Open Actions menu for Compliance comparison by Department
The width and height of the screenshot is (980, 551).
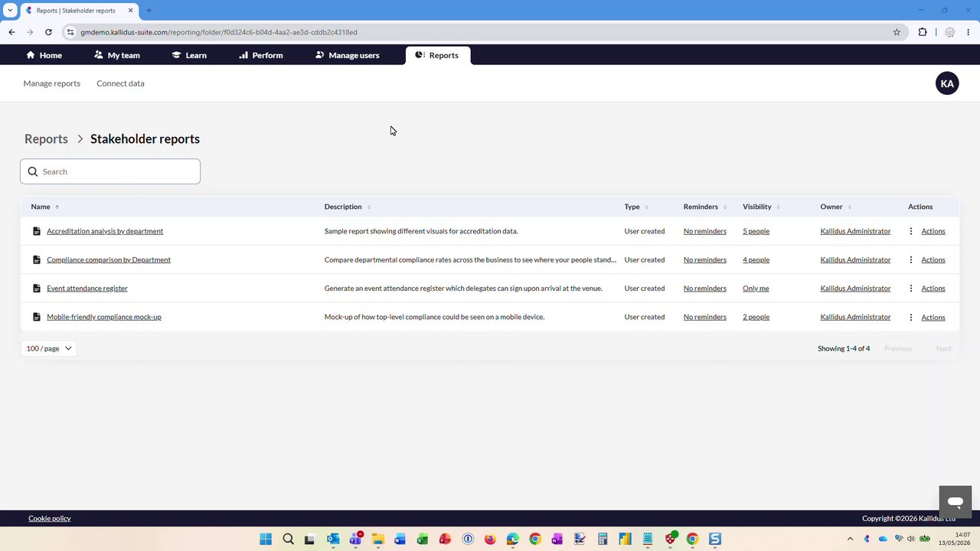pyautogui.click(x=933, y=259)
